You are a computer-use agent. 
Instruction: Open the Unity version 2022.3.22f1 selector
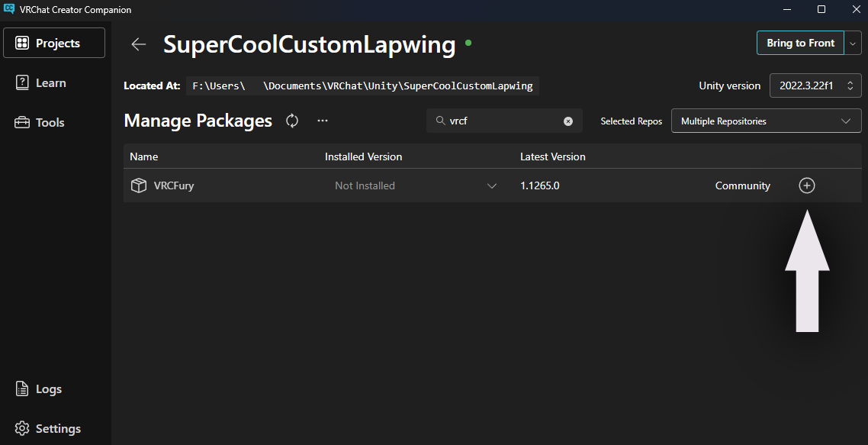point(815,85)
